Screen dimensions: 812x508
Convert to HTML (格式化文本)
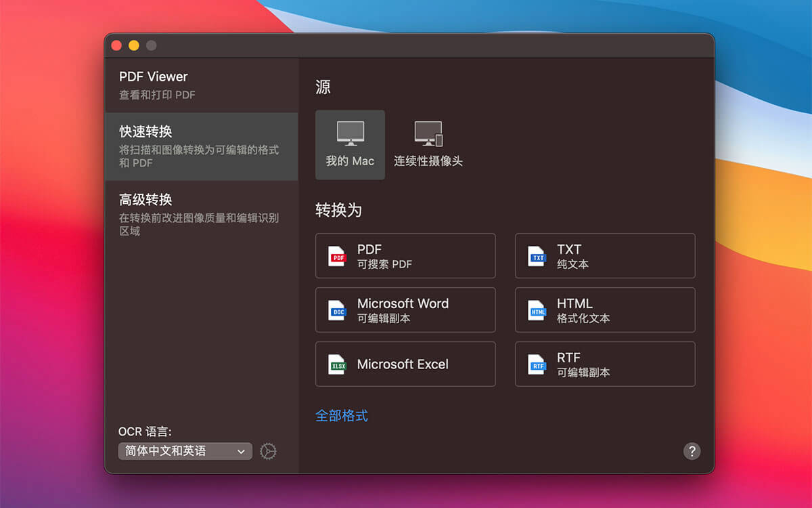point(605,310)
